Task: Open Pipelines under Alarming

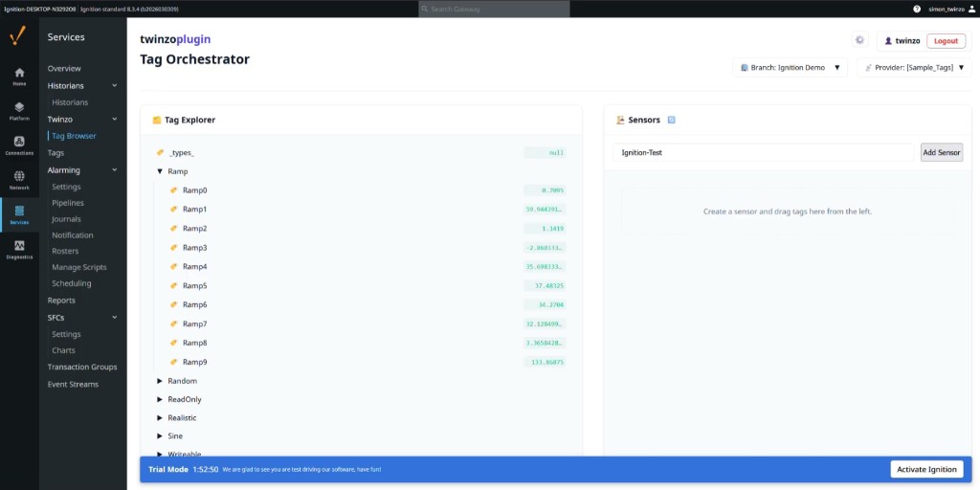Action: click(68, 203)
